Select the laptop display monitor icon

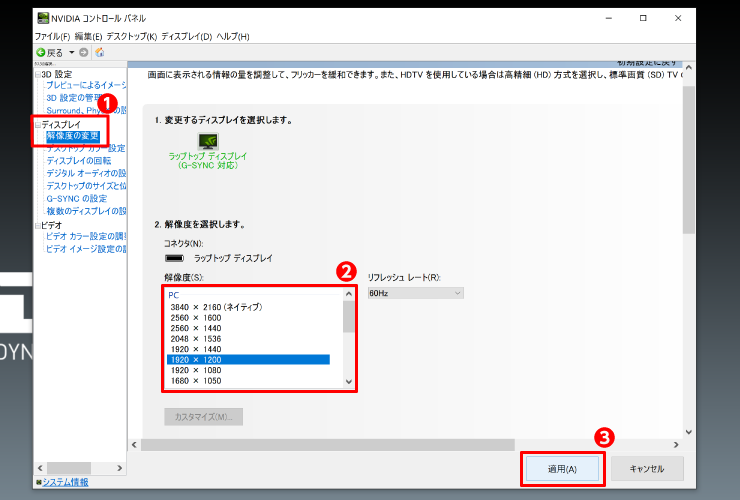208,141
